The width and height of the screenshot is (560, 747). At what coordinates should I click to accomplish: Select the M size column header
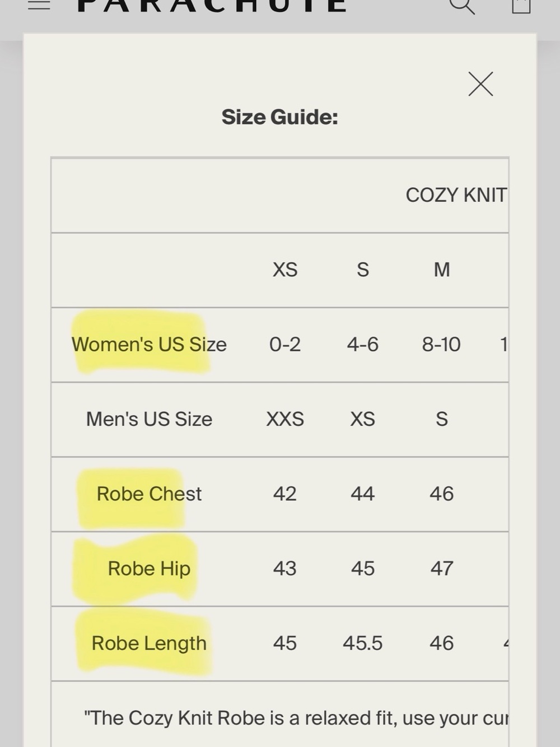(x=442, y=270)
